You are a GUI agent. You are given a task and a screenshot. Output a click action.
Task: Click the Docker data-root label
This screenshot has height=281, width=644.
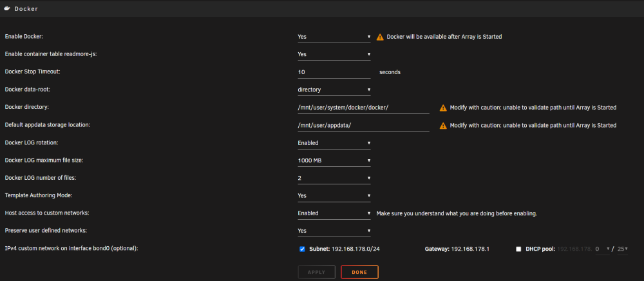pyautogui.click(x=28, y=90)
